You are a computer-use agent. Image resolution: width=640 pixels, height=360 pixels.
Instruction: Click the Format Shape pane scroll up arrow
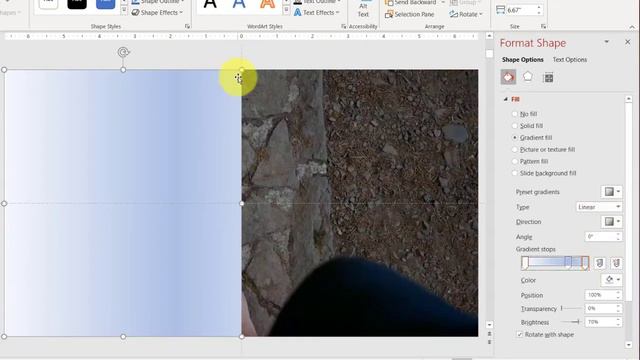click(629, 99)
